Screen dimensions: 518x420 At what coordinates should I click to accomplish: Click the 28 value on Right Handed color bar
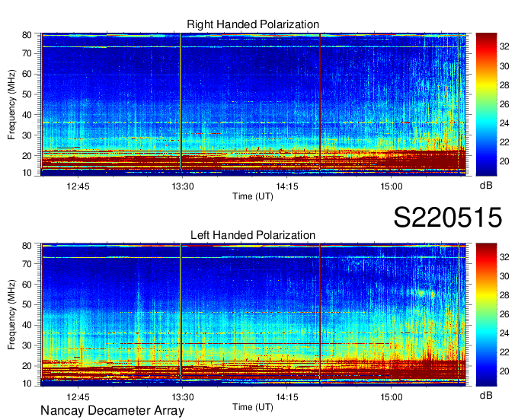[x=504, y=85]
